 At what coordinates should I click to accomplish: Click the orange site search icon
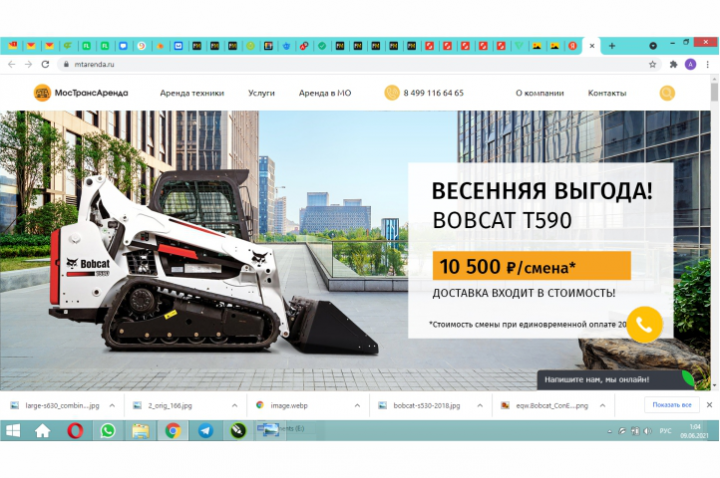click(667, 93)
